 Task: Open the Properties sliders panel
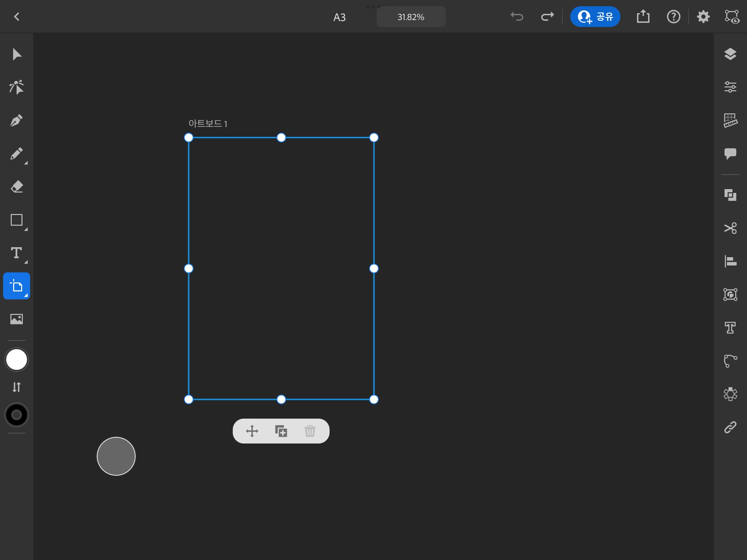point(730,87)
